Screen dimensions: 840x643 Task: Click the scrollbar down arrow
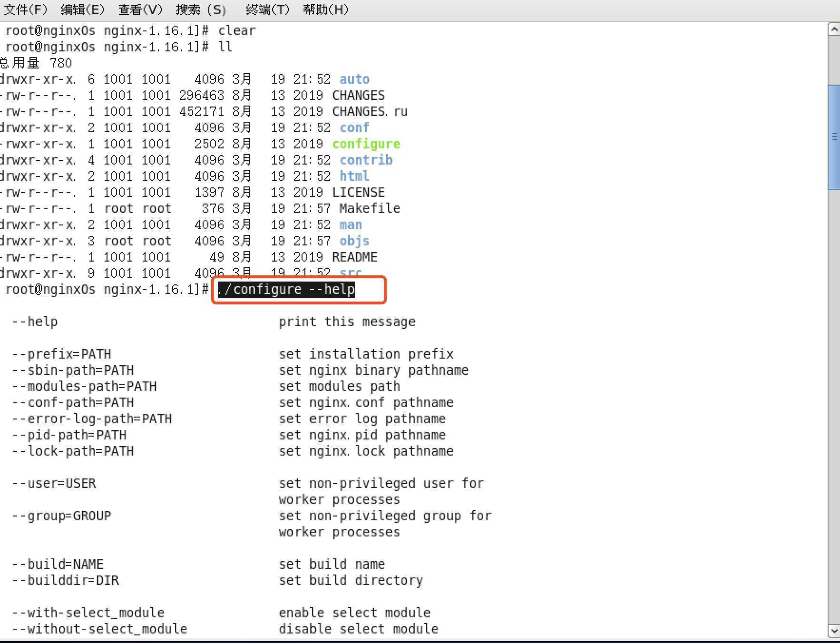pyautogui.click(x=834, y=631)
